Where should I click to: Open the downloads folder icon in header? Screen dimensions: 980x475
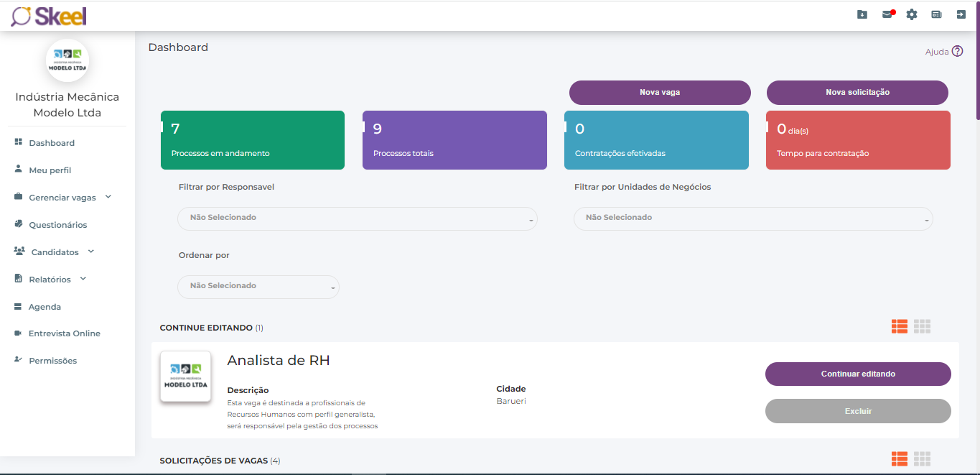pos(862,14)
